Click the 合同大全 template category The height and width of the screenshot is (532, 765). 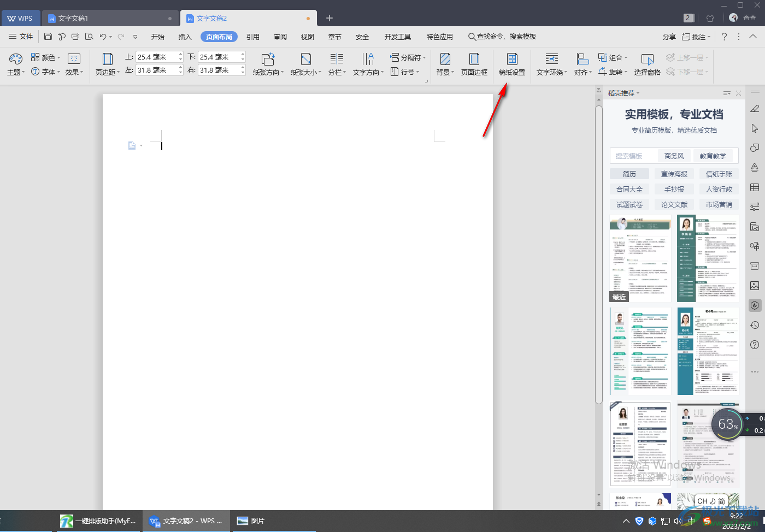(x=629, y=189)
